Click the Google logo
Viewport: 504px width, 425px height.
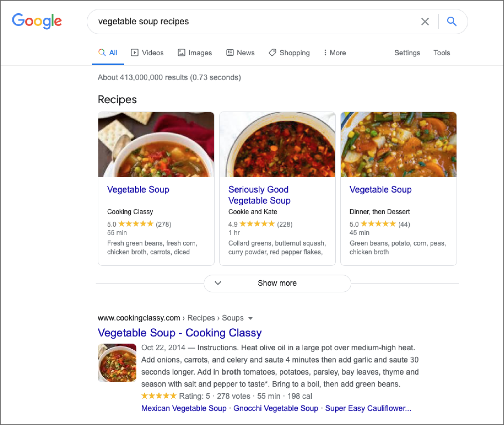pos(37,21)
